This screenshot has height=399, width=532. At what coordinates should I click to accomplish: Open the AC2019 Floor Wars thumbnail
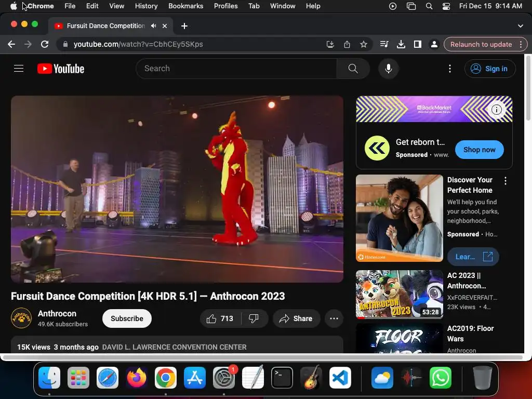point(400,338)
